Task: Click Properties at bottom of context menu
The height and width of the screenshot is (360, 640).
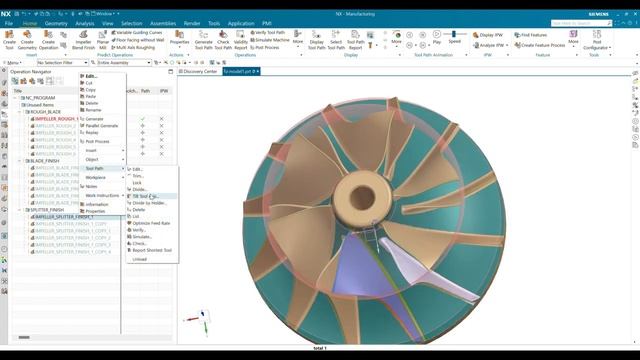Action: [x=102, y=211]
